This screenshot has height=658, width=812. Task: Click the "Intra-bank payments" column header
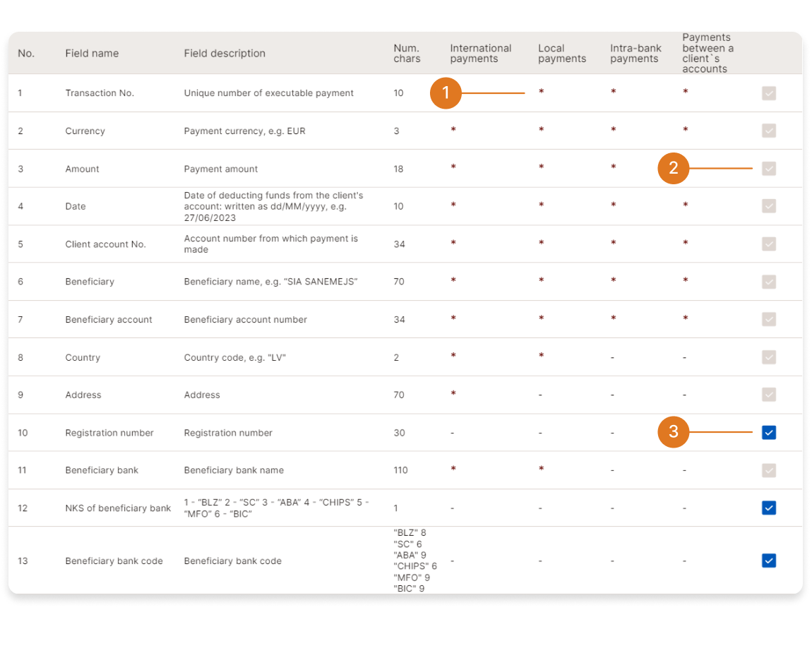[635, 54]
